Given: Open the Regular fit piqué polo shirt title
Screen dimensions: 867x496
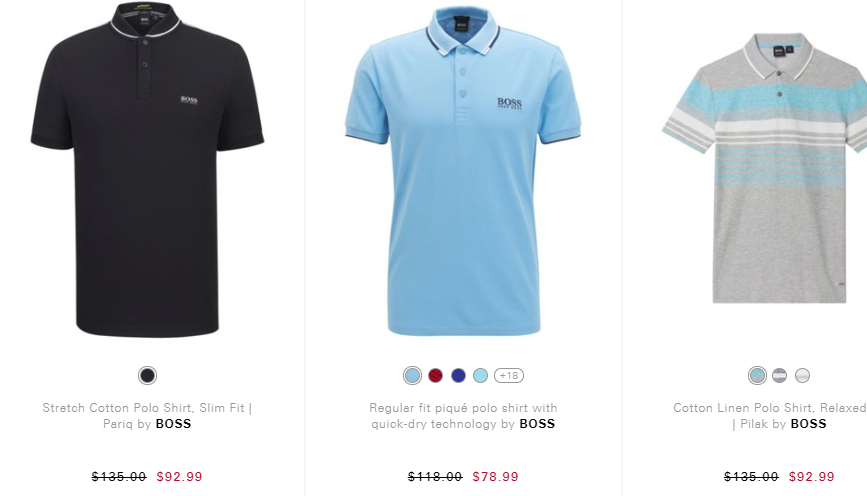Looking at the screenshot, I should click(x=463, y=416).
